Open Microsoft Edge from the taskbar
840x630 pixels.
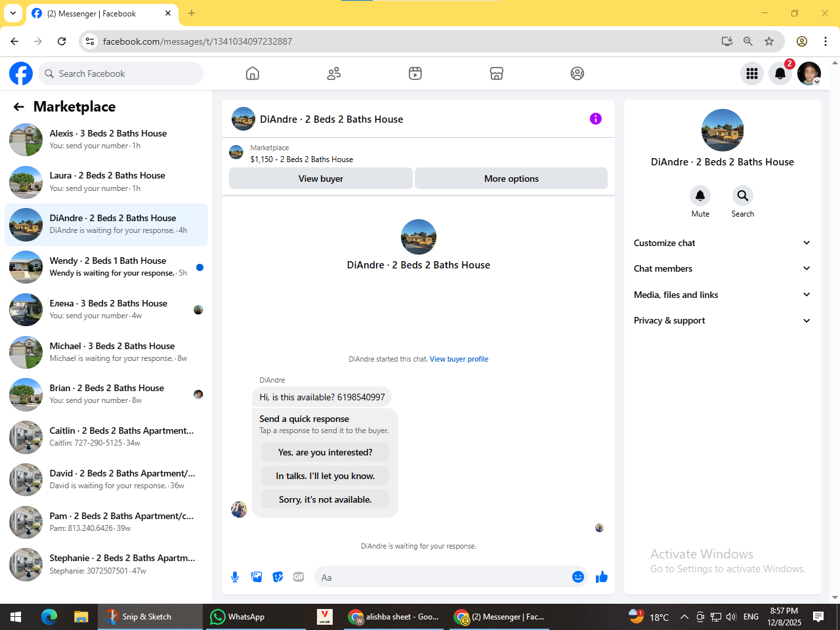click(49, 617)
